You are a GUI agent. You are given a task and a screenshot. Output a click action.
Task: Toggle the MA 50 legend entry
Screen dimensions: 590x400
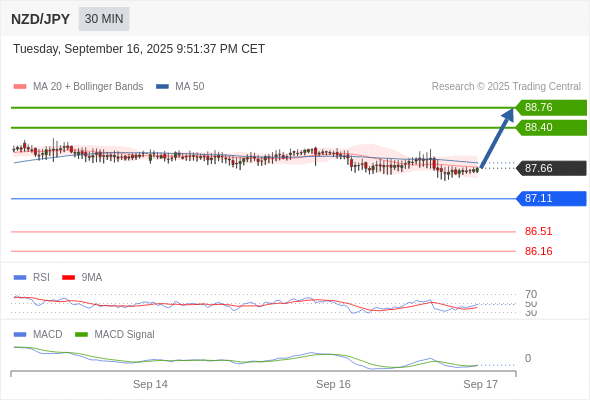coord(180,86)
